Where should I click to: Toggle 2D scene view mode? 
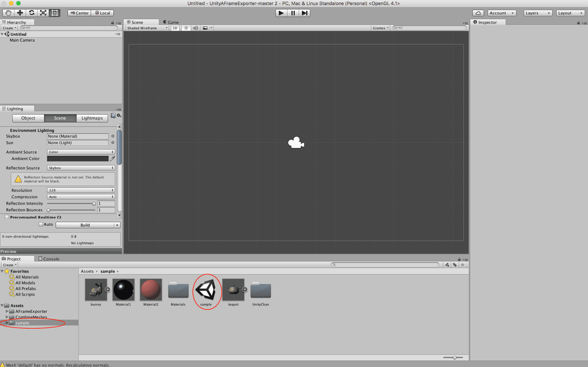[175, 28]
